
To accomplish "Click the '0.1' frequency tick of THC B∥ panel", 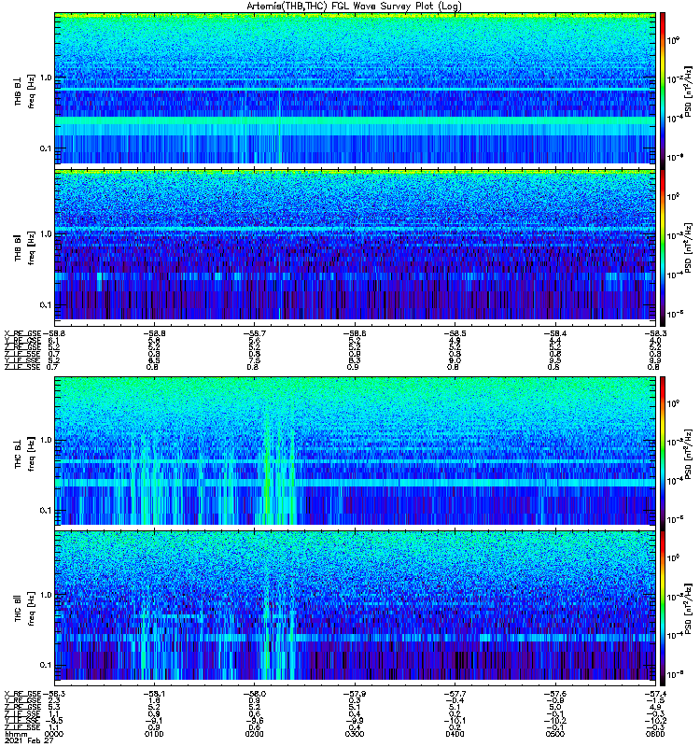I will click(x=46, y=665).
